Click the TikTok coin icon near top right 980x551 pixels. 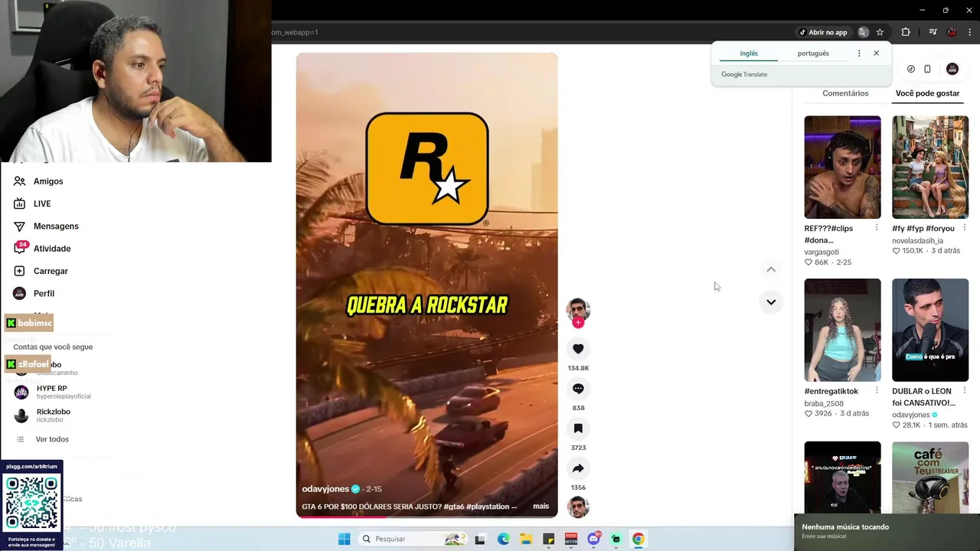[911, 69]
